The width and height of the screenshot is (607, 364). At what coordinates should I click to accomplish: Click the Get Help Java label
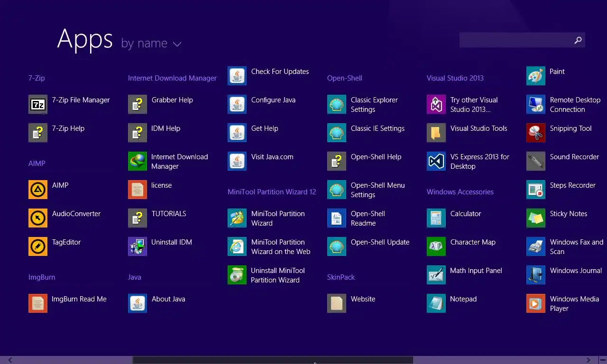click(x=265, y=128)
